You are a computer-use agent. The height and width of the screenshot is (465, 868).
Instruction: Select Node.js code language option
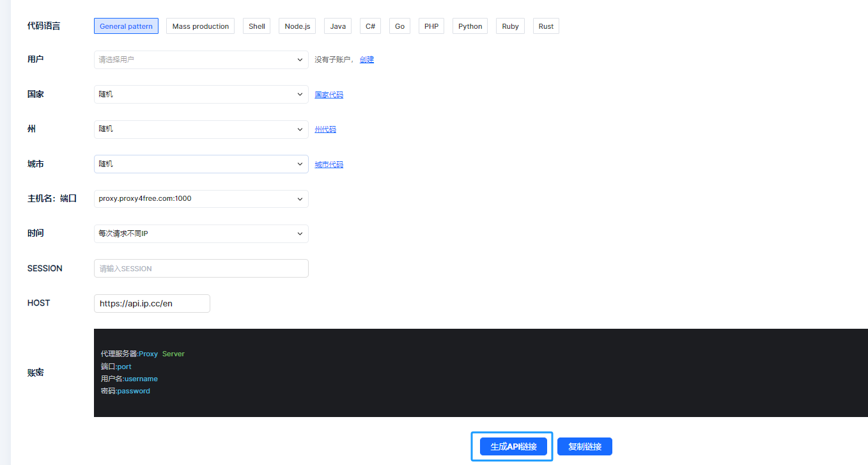pos(297,26)
